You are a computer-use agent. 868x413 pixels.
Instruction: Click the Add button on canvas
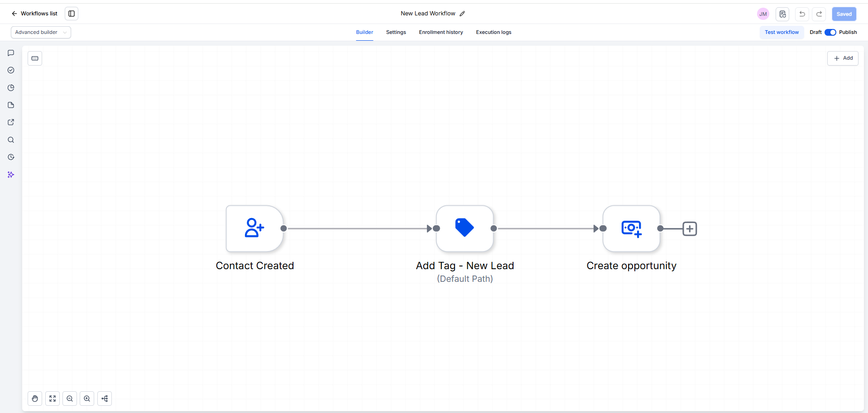point(843,58)
